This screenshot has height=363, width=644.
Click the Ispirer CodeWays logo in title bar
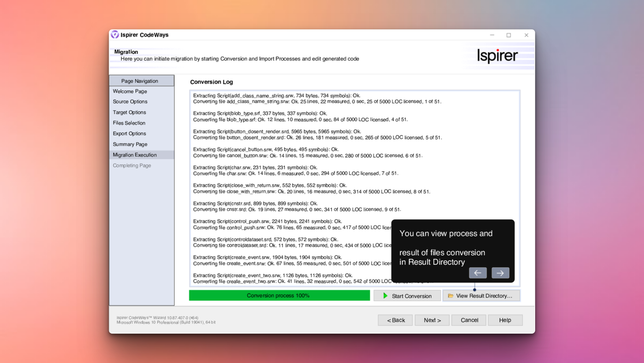point(115,34)
